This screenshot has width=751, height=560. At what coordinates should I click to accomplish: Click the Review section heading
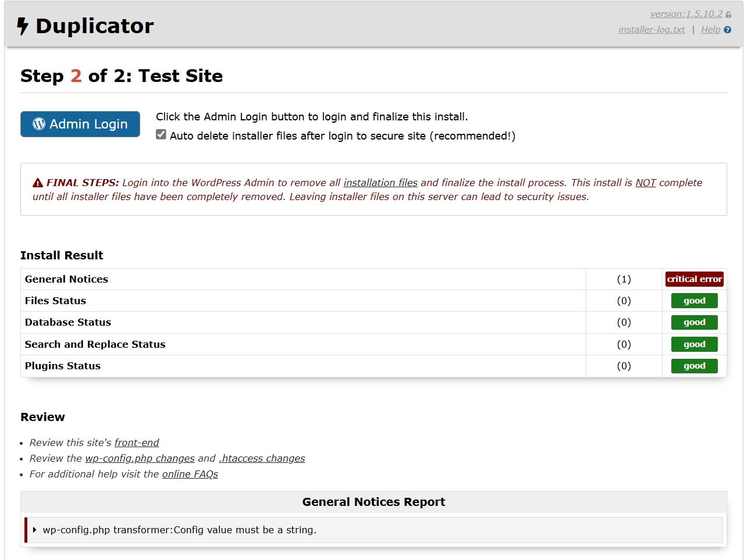[x=42, y=417]
